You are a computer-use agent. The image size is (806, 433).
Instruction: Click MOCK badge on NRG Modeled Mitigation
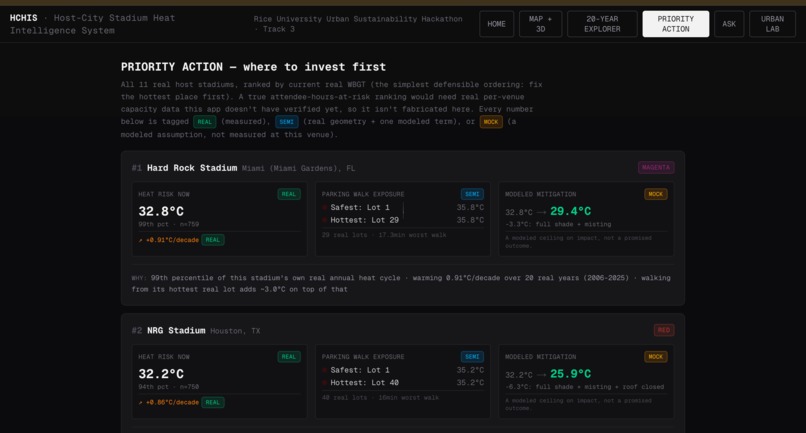coord(655,357)
